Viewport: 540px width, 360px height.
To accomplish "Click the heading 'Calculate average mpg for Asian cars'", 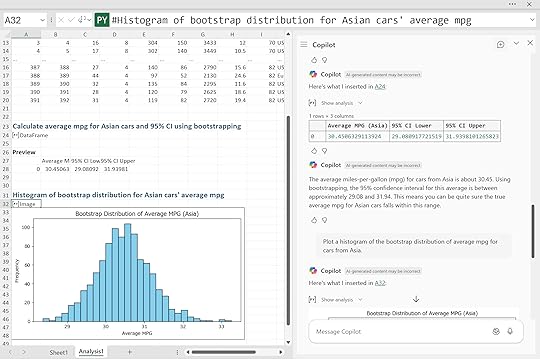I will [x=127, y=126].
